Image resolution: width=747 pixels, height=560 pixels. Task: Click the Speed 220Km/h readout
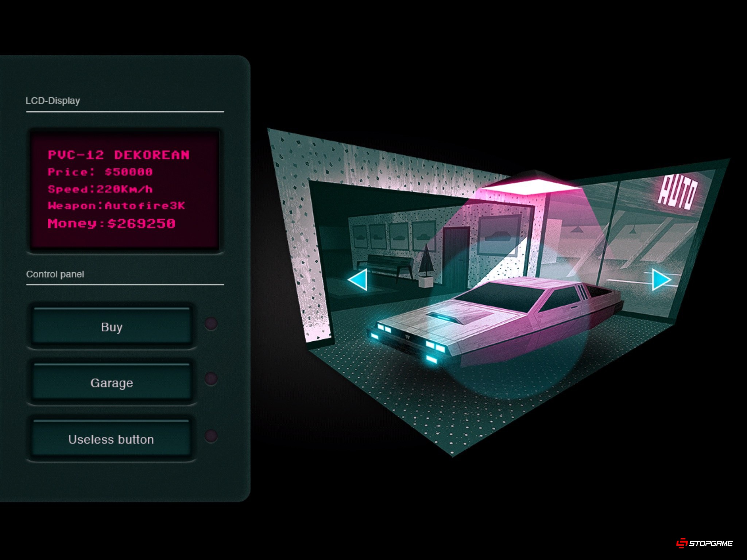point(100,189)
